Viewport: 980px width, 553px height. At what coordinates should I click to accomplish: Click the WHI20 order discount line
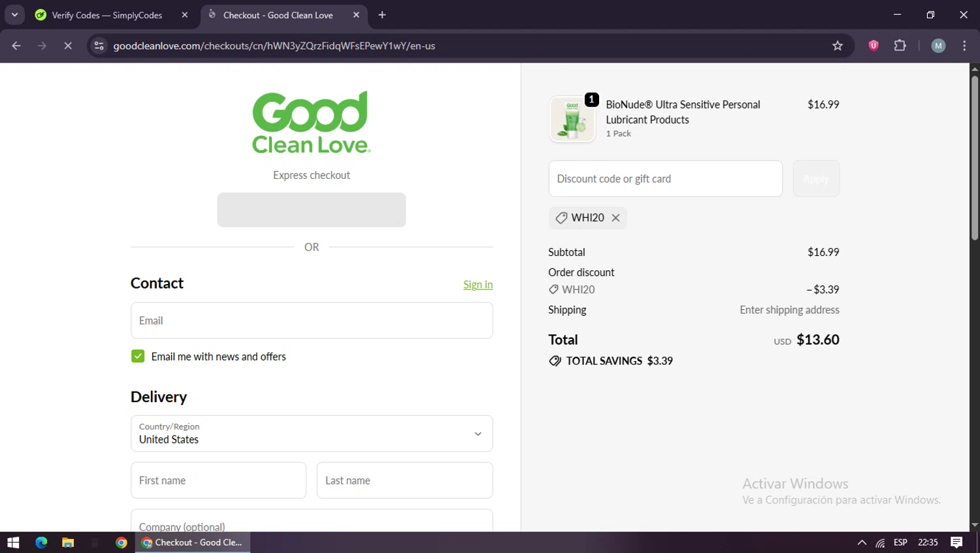tap(694, 290)
